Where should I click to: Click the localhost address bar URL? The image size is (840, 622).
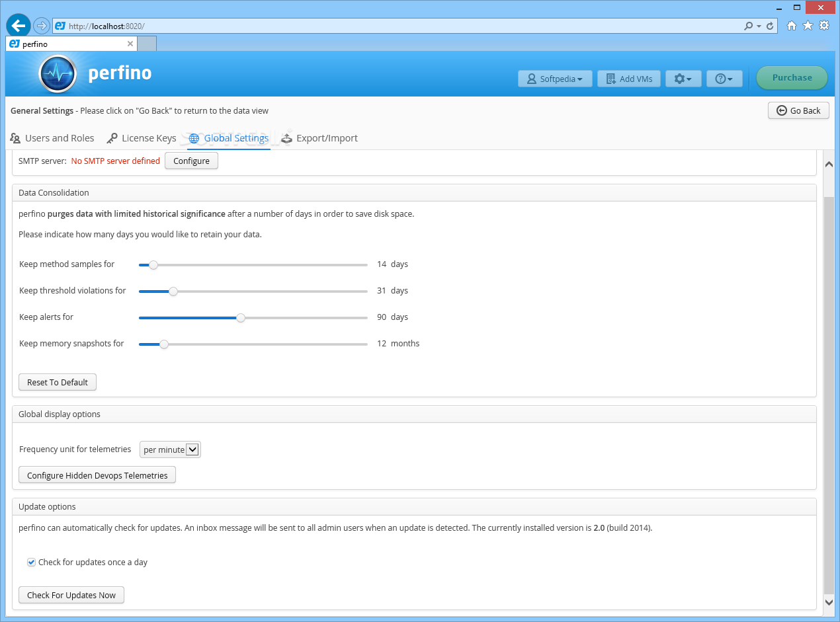point(106,26)
